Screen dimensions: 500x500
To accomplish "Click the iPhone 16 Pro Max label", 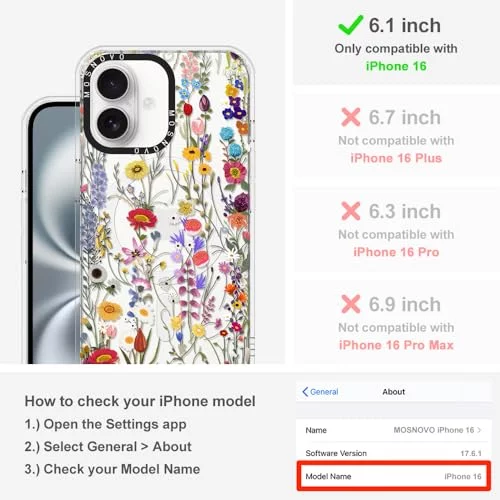I will point(396,345).
